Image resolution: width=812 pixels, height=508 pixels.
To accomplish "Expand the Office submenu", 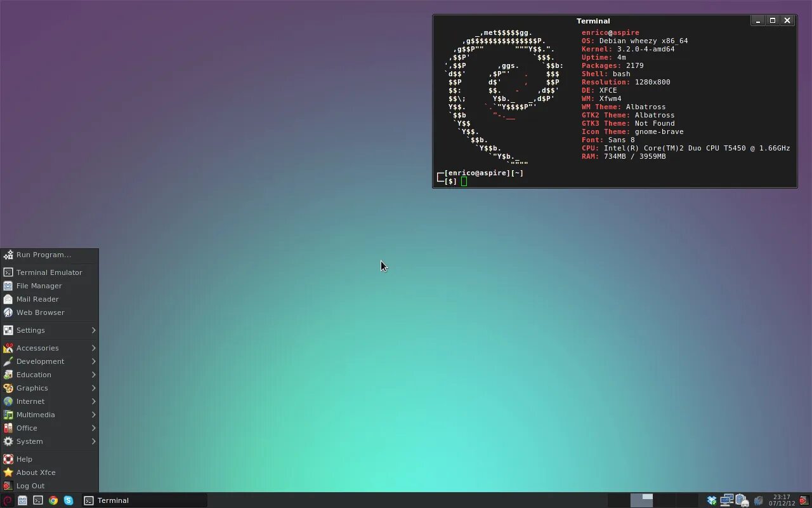I will [49, 428].
